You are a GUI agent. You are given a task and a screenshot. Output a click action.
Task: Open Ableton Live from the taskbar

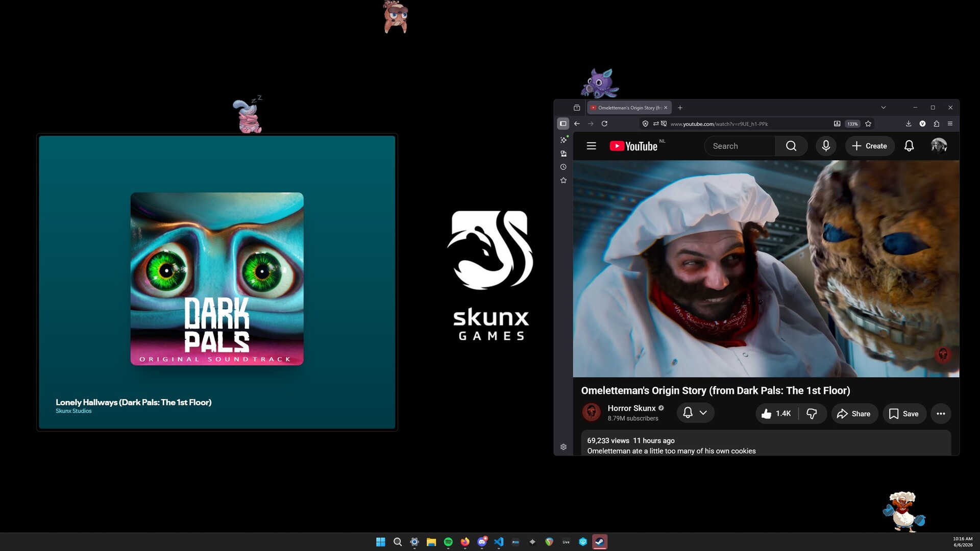(566, 542)
